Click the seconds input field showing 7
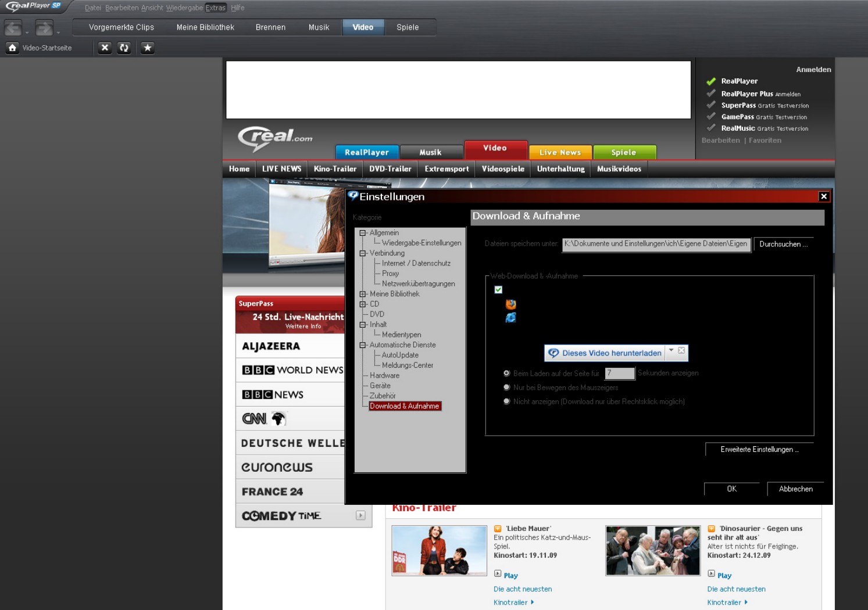Screen dimensions: 868x610 tap(620, 374)
